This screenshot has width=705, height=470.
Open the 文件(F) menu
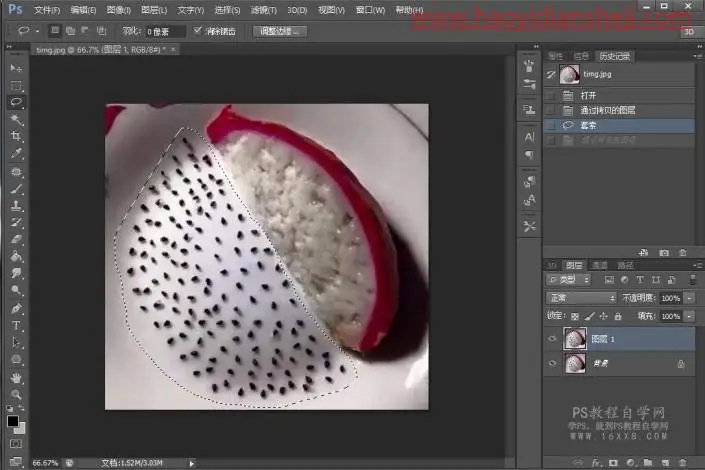(47, 9)
